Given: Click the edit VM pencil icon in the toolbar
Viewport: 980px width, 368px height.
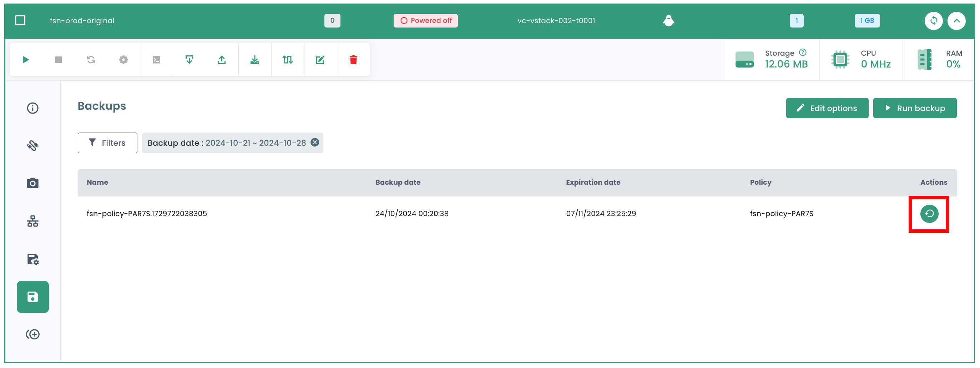Looking at the screenshot, I should point(320,59).
